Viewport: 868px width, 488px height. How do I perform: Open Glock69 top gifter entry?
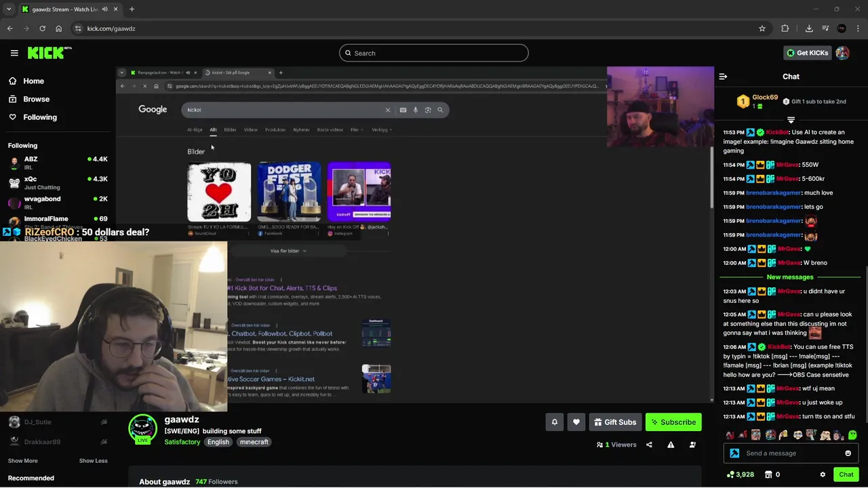coord(757,102)
